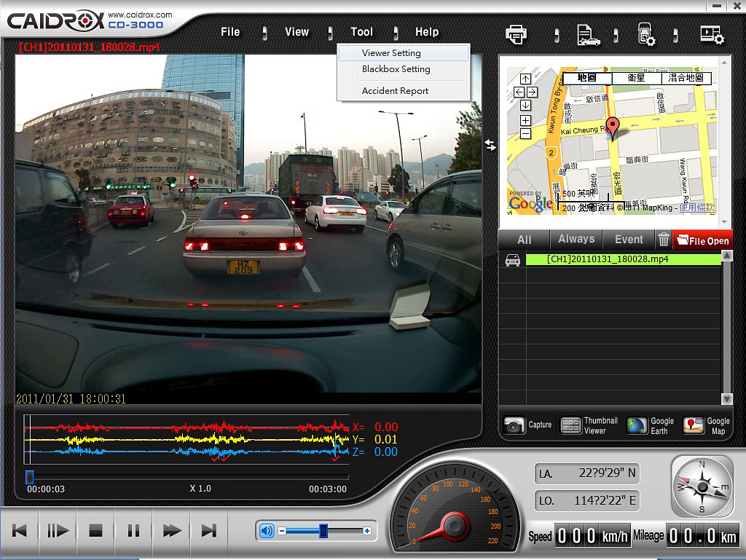Screen dimensions: 746x560
Task: Open the File menu
Action: (230, 32)
